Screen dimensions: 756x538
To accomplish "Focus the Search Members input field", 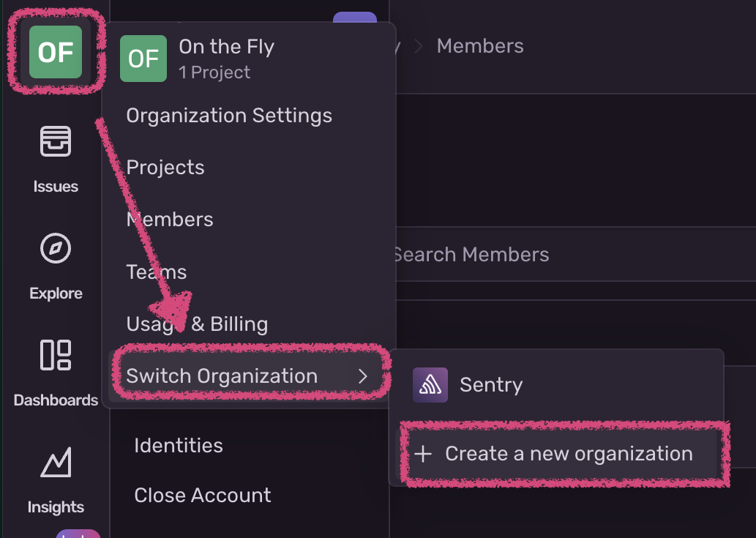I will click(512, 255).
